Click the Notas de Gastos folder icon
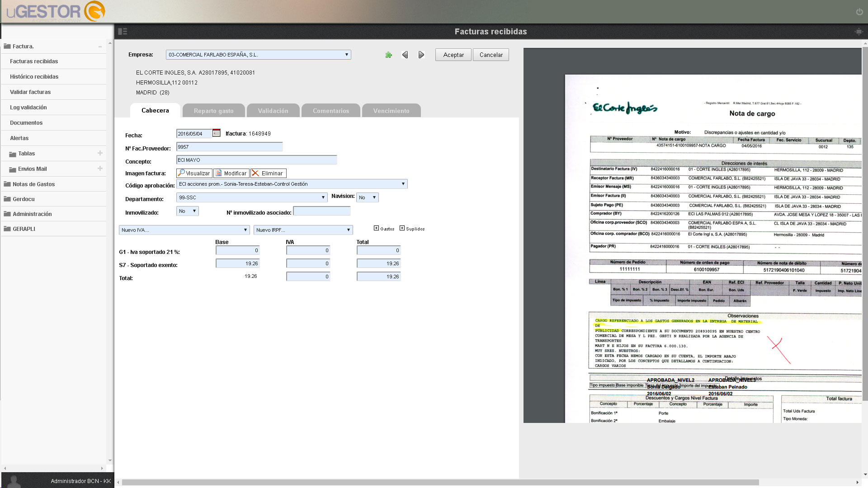The width and height of the screenshot is (868, 488). [7, 184]
